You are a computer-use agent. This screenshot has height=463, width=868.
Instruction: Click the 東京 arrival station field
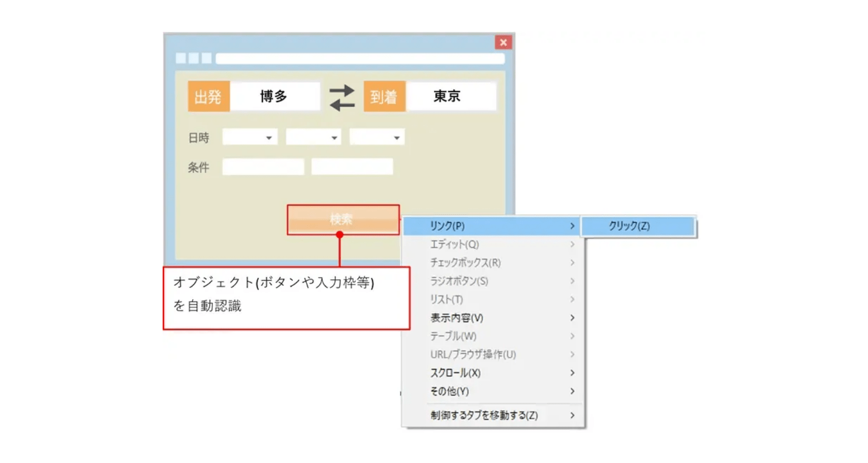(450, 96)
